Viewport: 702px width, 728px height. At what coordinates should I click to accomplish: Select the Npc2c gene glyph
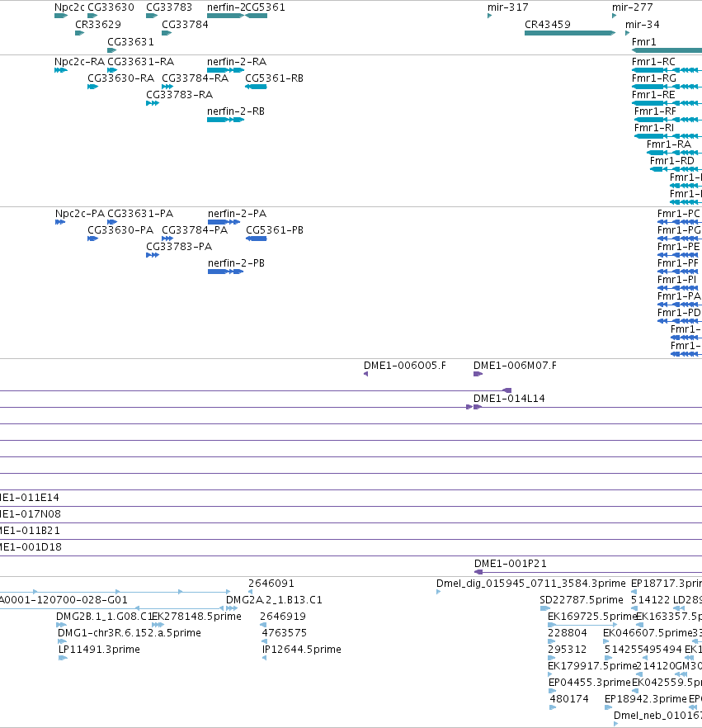click(x=61, y=16)
